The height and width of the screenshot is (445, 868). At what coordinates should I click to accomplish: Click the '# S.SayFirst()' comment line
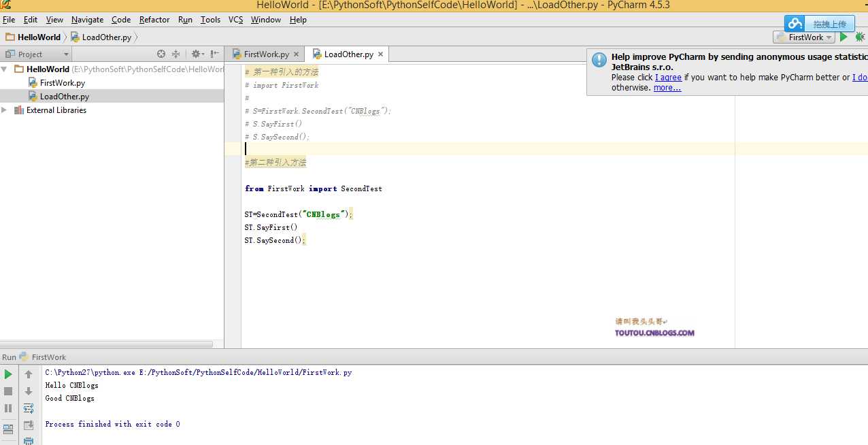point(273,124)
